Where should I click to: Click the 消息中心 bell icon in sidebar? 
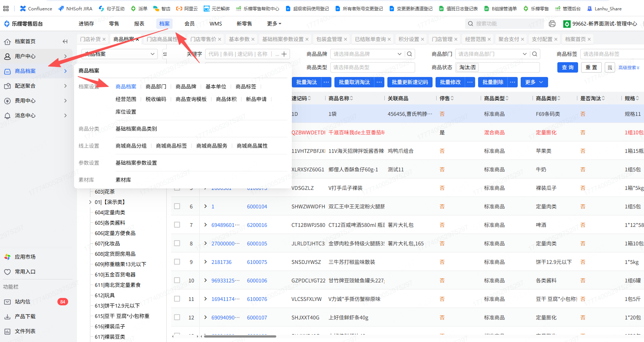point(7,115)
